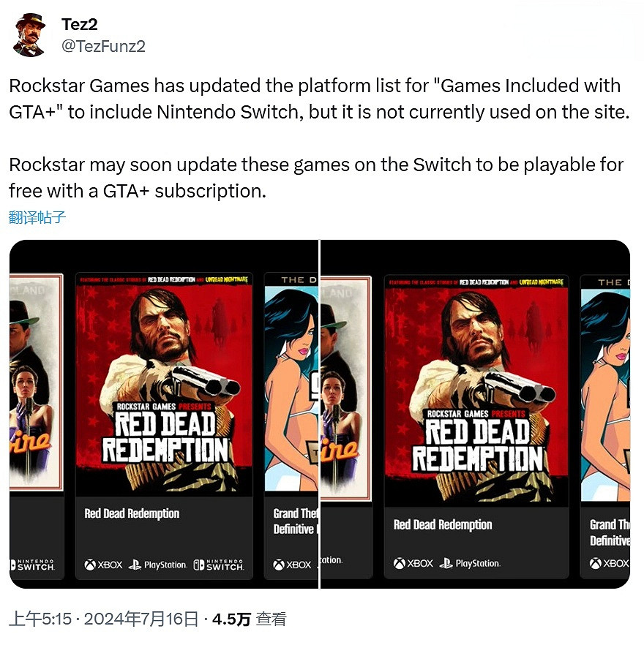Click the Tez2 display name
The image size is (644, 645).
[80, 23]
